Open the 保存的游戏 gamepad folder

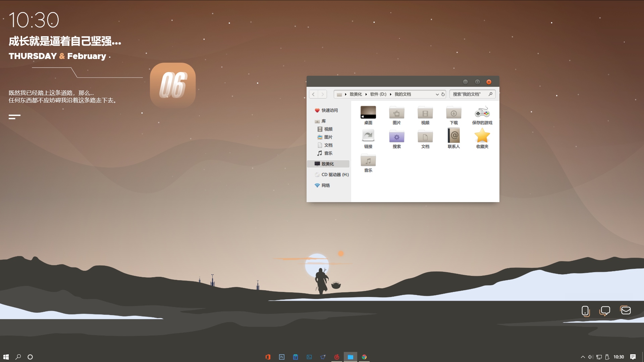coord(482,115)
